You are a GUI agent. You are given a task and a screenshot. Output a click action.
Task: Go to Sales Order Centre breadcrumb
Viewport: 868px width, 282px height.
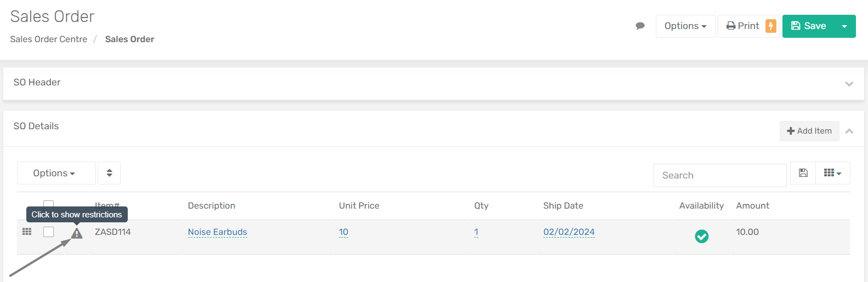coord(49,39)
